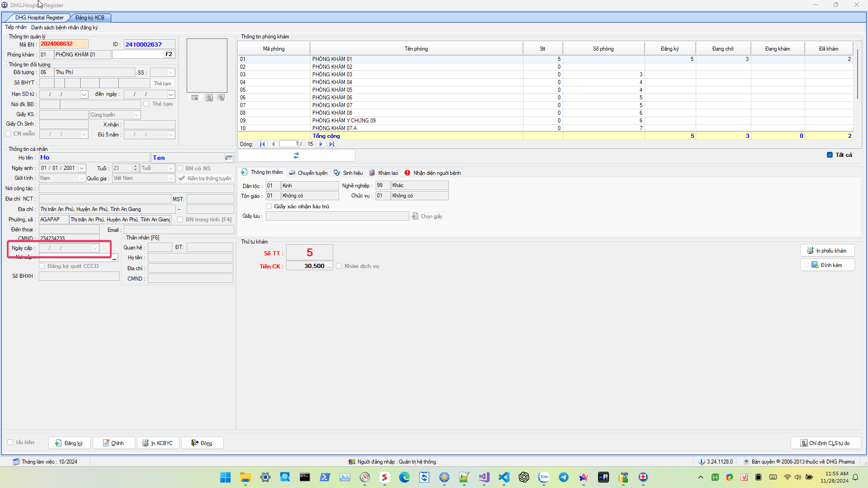Click the In phiếu khám button
Screen dimensions: 868x488
[x=827, y=251]
